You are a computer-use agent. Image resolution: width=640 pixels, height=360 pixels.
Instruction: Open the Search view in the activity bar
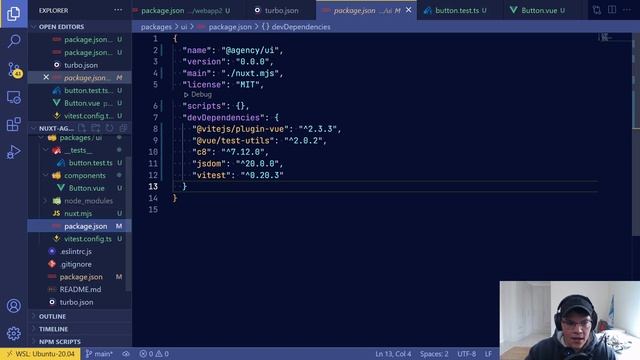coord(13,41)
